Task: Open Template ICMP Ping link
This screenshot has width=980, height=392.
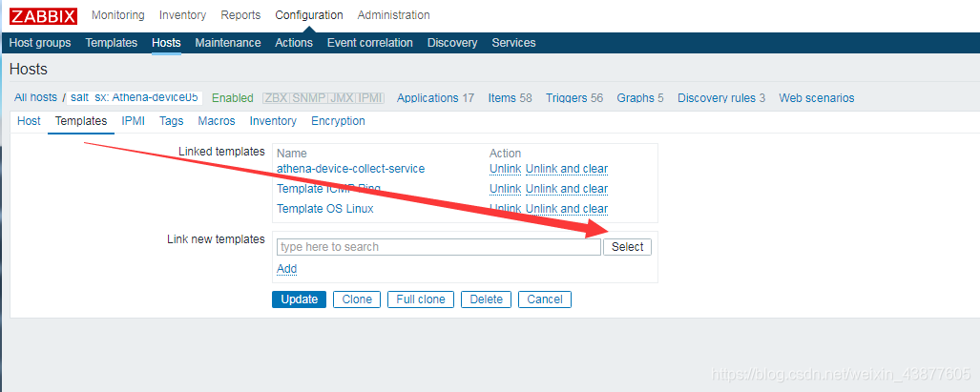Action: click(329, 189)
